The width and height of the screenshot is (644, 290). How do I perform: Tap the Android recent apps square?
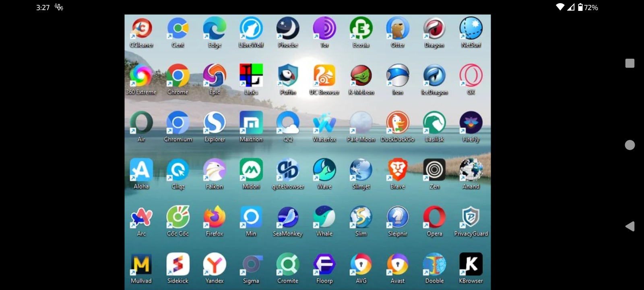[x=630, y=63]
